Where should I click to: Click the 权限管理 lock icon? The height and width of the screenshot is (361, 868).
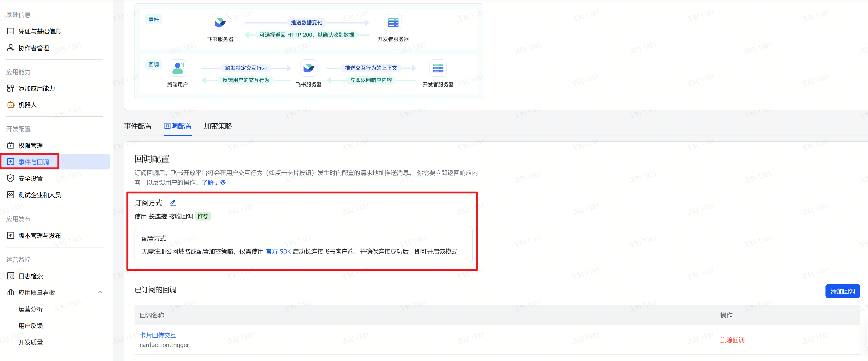coord(10,145)
